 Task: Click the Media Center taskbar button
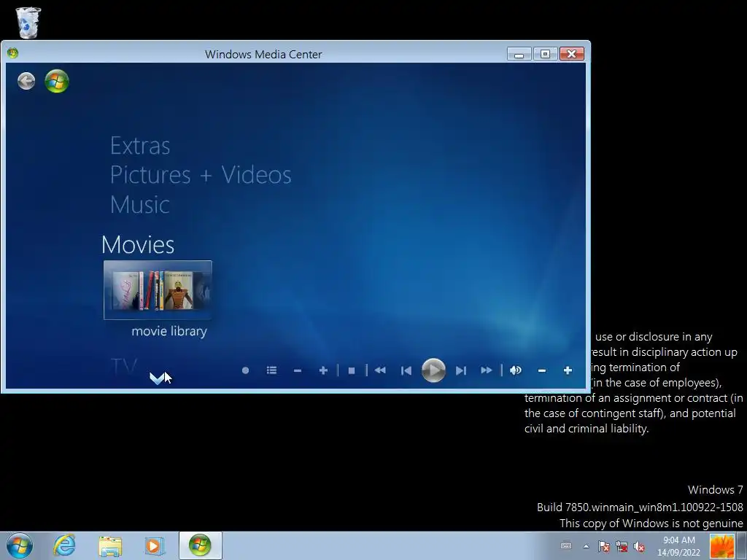coord(200,545)
